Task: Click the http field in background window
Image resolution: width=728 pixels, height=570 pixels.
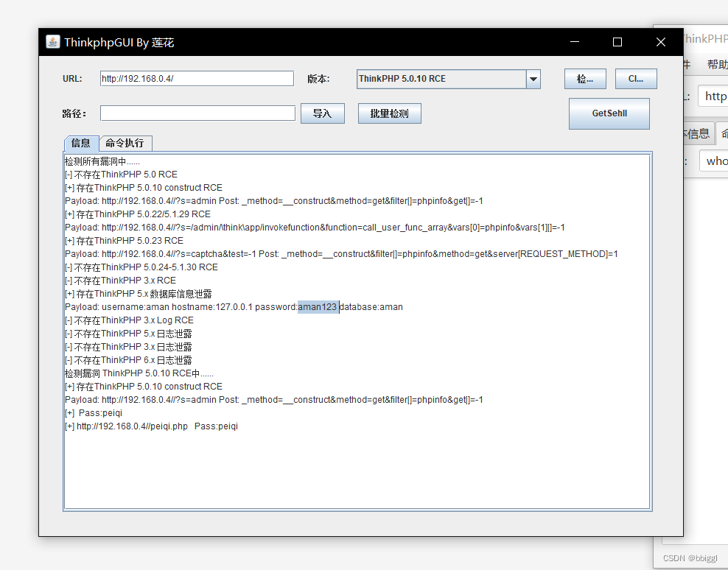Action: click(713, 96)
